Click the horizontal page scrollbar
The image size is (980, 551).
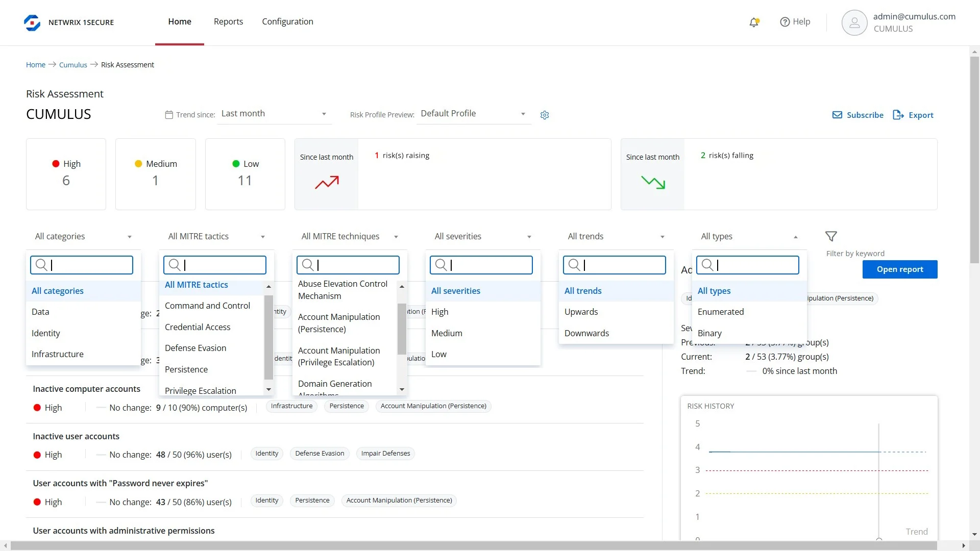click(474, 545)
